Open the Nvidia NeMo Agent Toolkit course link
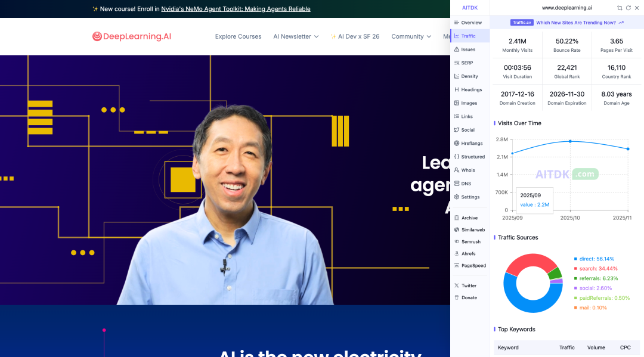 [236, 9]
